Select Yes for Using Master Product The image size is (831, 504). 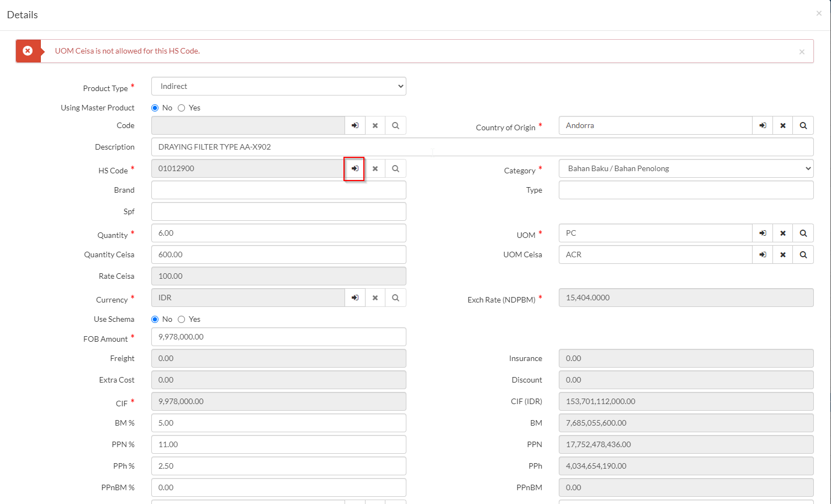tap(181, 108)
